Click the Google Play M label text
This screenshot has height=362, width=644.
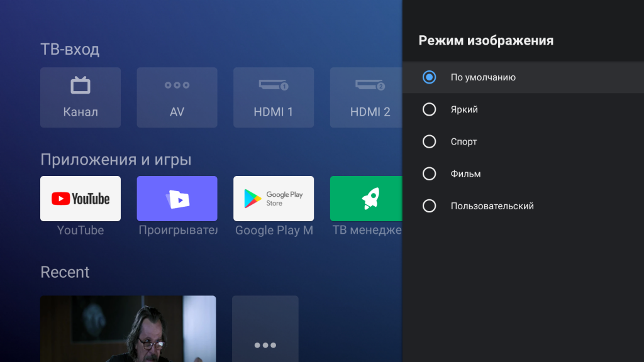[274, 230]
